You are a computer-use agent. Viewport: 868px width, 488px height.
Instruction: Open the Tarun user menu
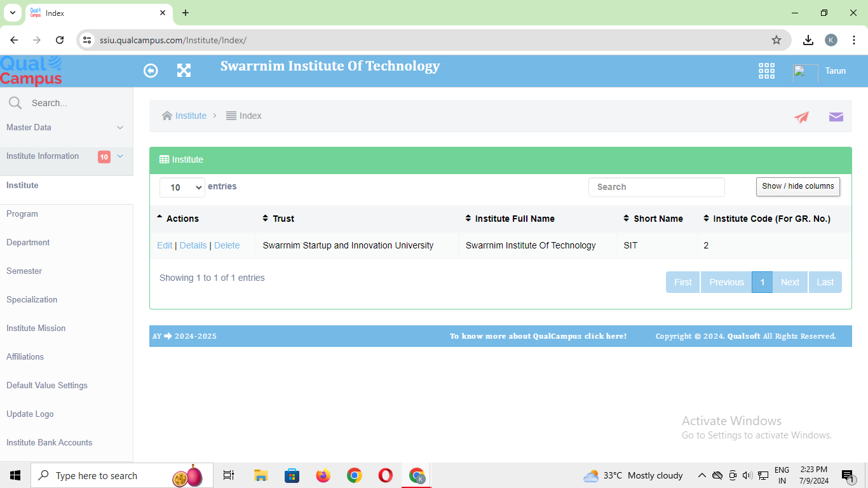836,71
